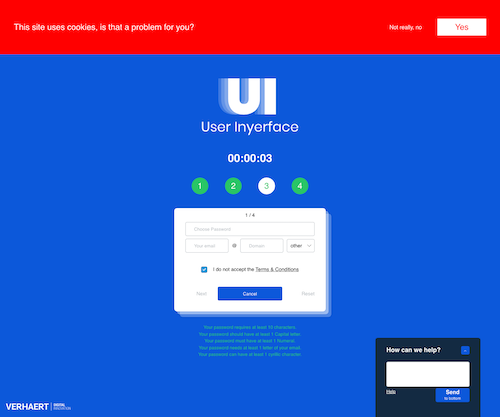Click the 'User Inyerface' title text

click(x=250, y=127)
